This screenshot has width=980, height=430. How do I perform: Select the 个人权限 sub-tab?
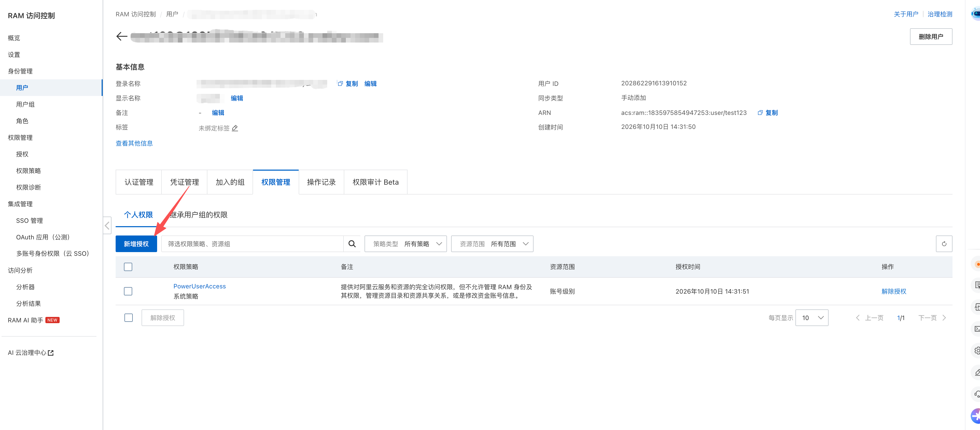click(138, 215)
